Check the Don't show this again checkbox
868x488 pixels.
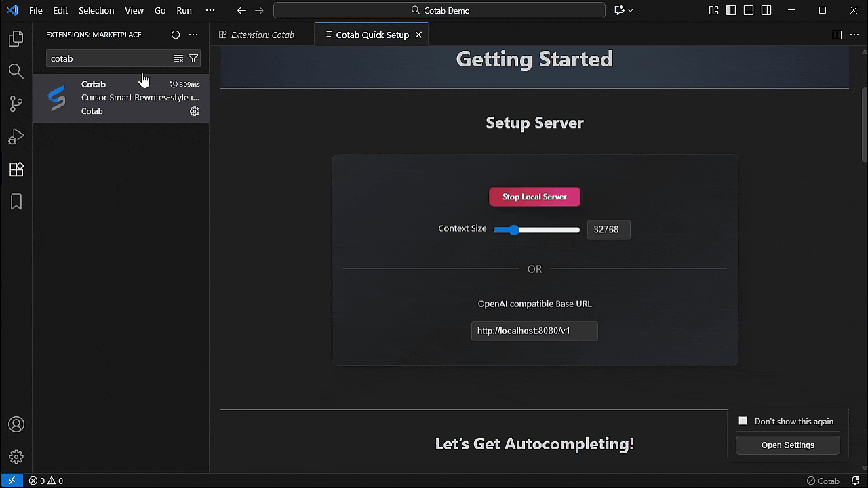[x=743, y=420]
